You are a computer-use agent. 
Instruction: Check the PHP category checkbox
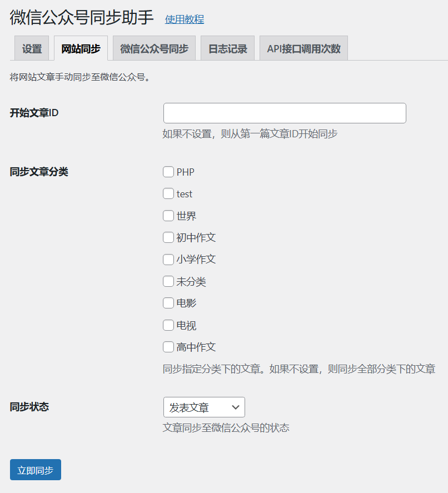coord(168,172)
